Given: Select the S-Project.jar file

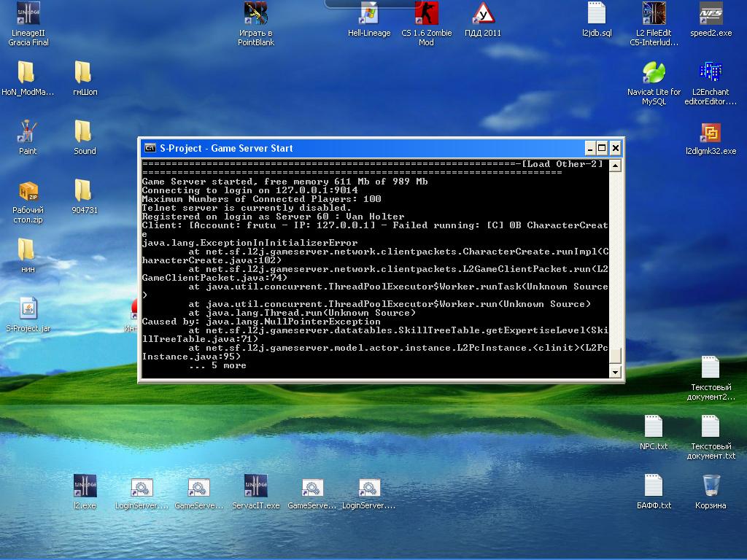Looking at the screenshot, I should click(x=28, y=309).
